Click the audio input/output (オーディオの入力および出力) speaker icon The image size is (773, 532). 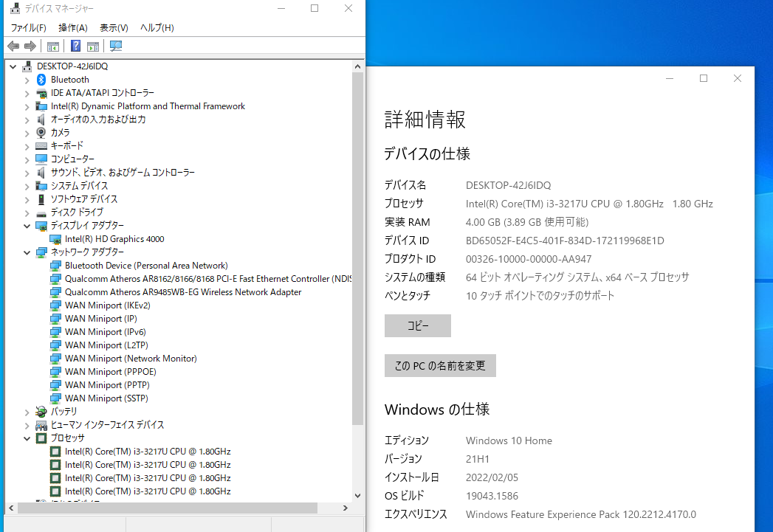click(41, 120)
